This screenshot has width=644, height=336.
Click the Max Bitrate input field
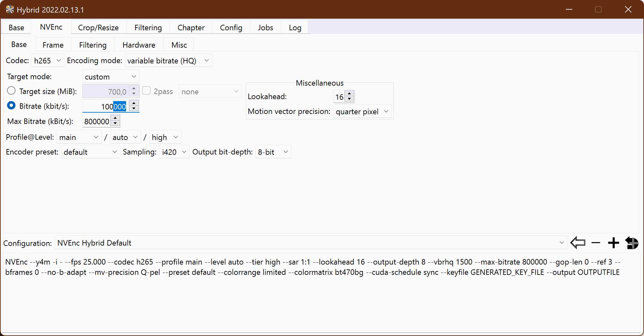(97, 121)
